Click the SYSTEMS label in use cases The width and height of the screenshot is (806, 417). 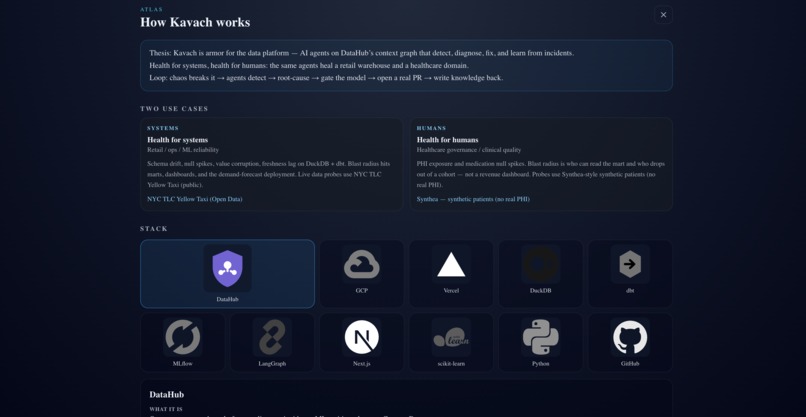(x=163, y=128)
